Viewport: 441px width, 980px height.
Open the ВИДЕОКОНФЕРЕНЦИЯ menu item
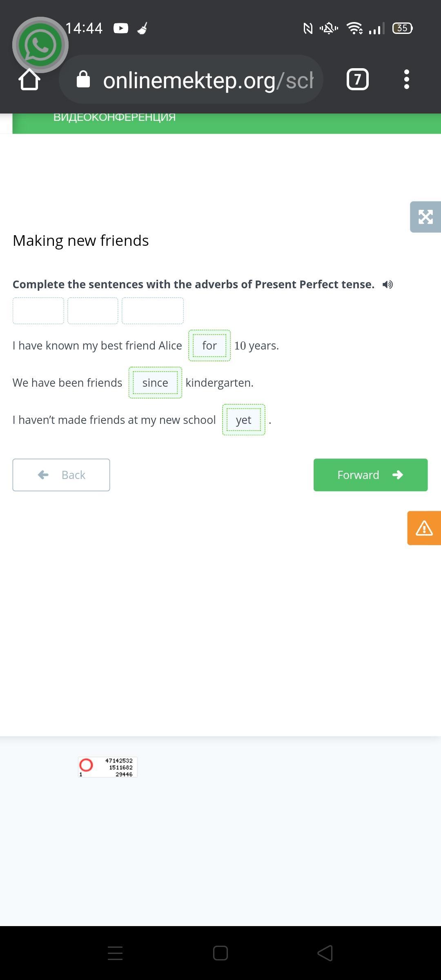114,118
